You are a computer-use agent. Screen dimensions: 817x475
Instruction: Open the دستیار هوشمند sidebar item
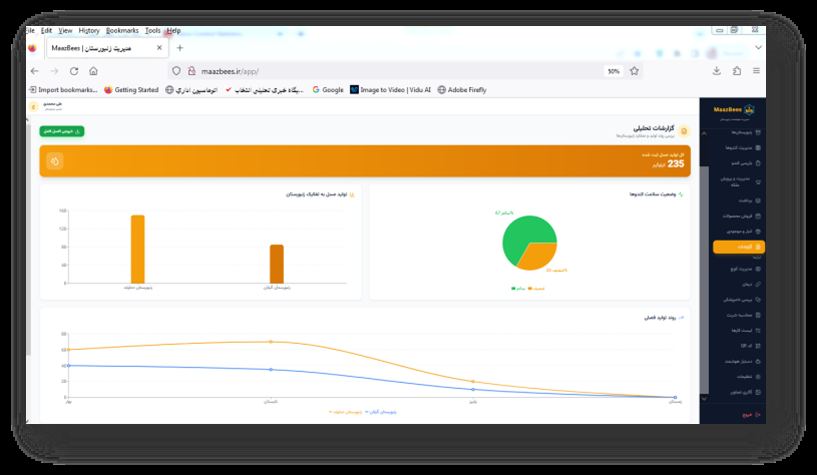tap(743, 361)
